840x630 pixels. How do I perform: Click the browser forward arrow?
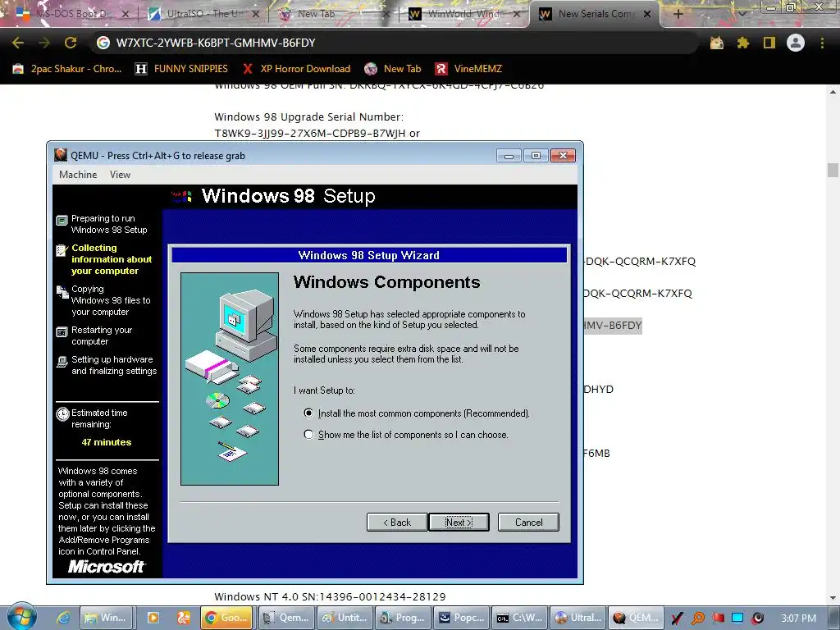click(x=44, y=43)
